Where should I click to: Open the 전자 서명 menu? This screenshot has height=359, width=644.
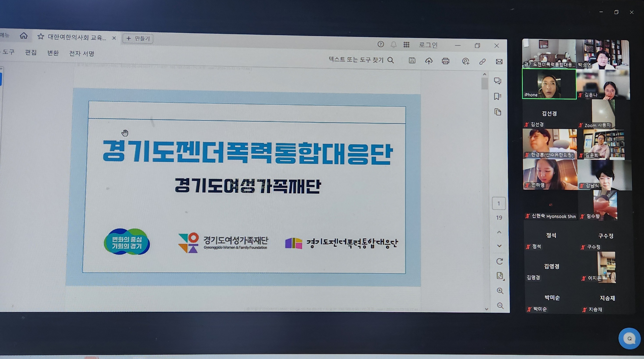click(x=81, y=54)
